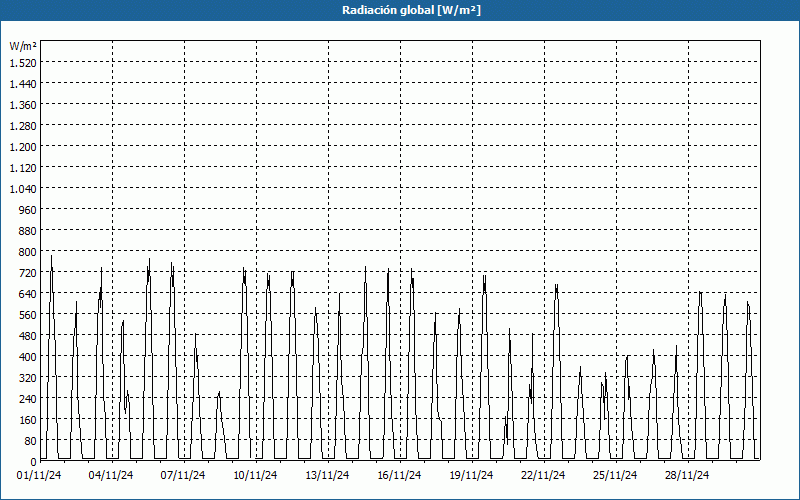
Task: Click the 960 axis value
Action: coord(28,210)
